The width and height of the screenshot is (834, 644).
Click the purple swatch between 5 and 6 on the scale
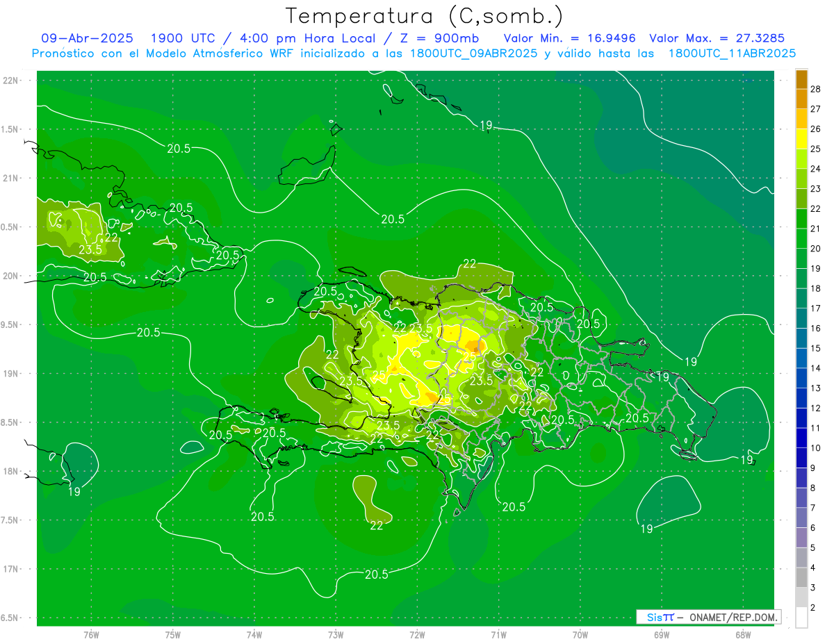tap(801, 538)
